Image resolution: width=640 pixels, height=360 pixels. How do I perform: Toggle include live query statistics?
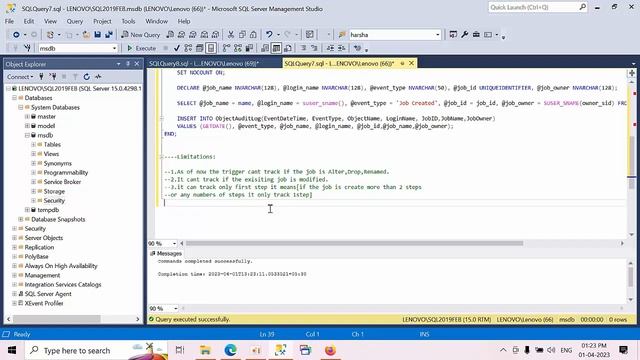(238, 48)
